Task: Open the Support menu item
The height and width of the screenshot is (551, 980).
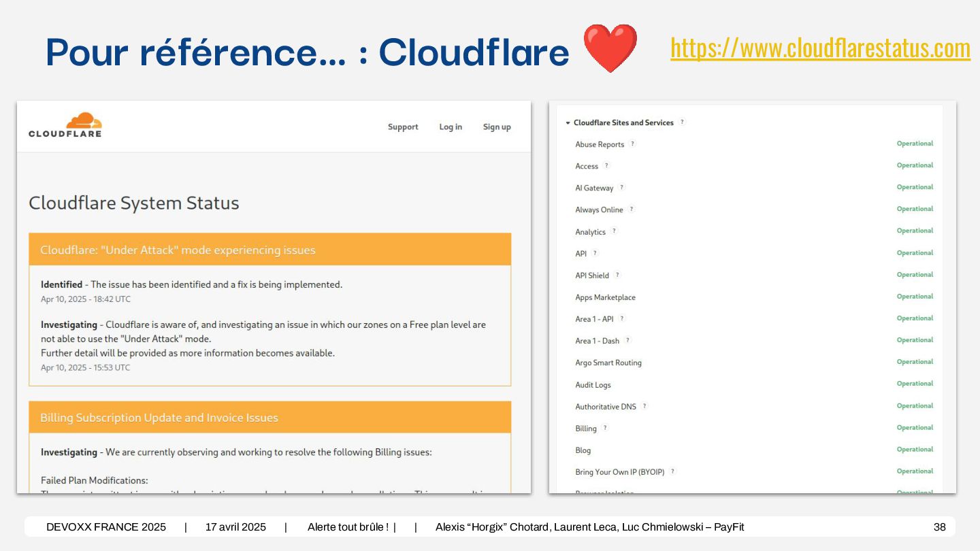Action: 403,127
